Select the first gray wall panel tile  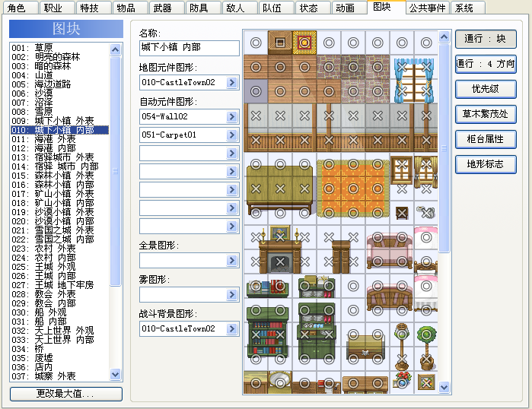(x=256, y=116)
